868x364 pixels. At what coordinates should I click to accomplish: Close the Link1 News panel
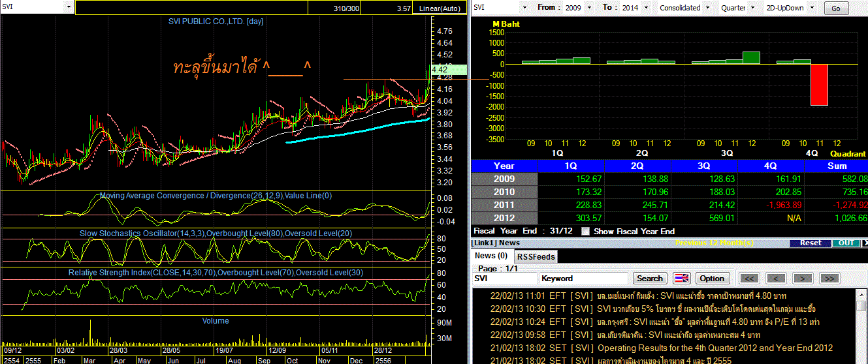click(x=865, y=243)
